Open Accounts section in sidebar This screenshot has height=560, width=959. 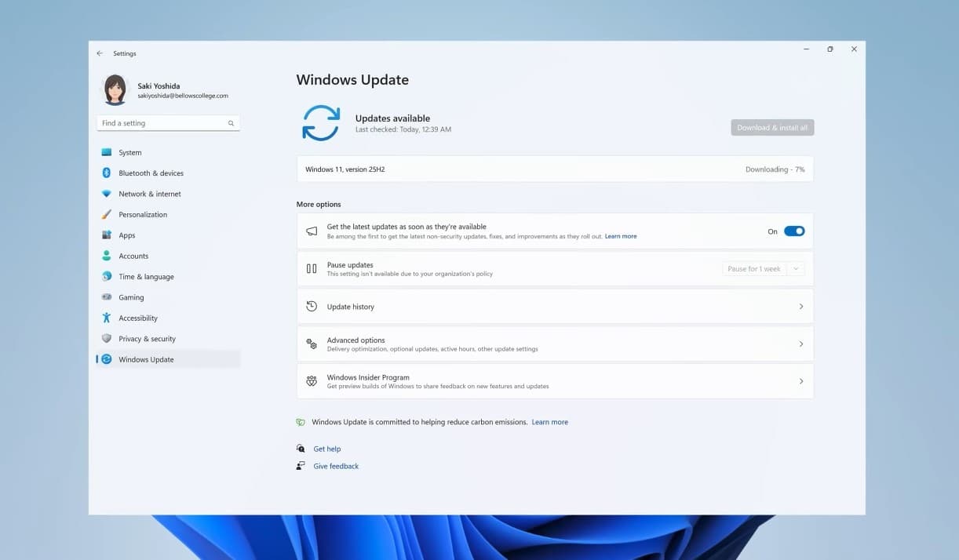(x=133, y=256)
